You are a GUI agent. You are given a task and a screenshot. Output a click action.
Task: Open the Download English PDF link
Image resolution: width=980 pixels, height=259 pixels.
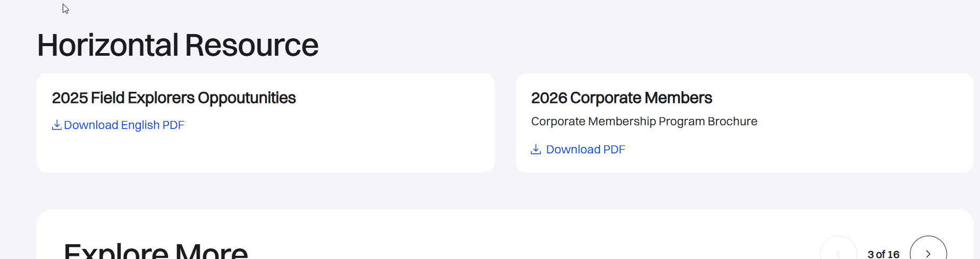point(124,125)
